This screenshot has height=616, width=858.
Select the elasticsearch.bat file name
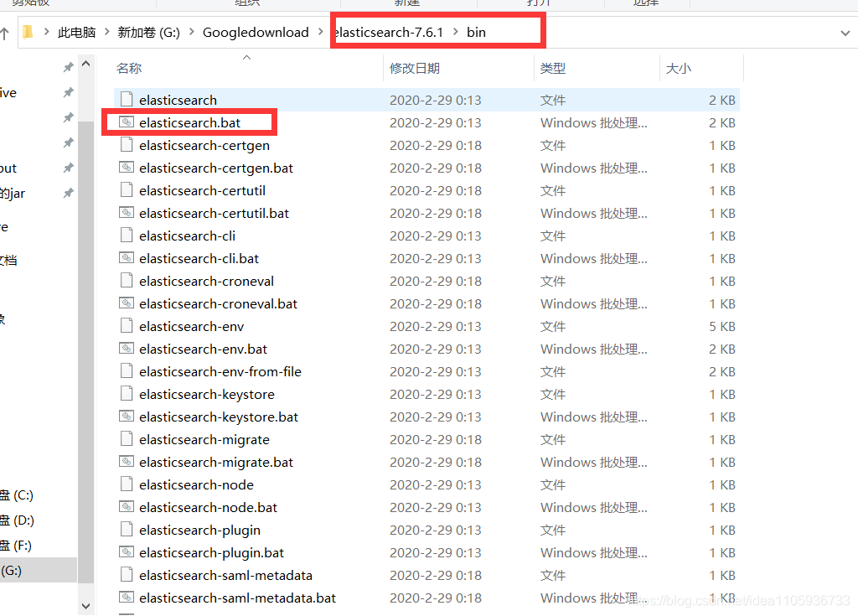pos(189,122)
